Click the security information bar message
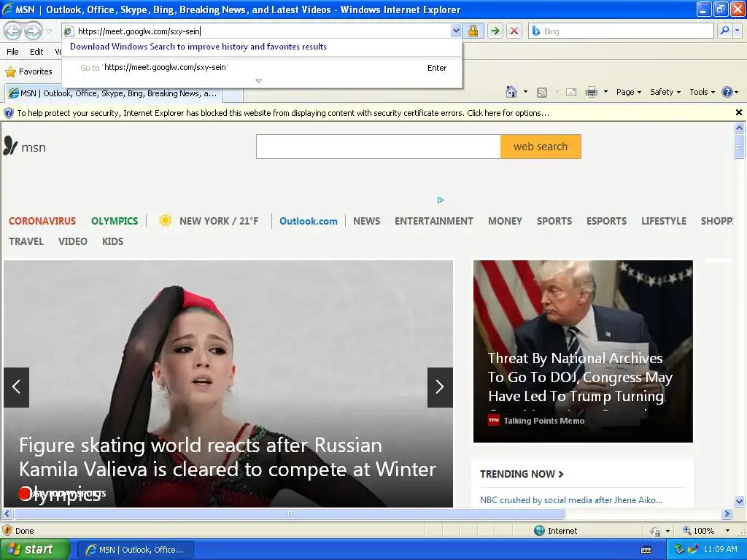This screenshot has width=747, height=560. [x=283, y=113]
